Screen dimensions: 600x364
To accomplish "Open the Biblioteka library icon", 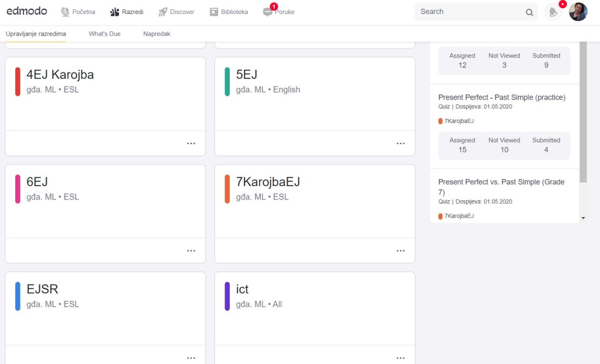I will [x=214, y=12].
